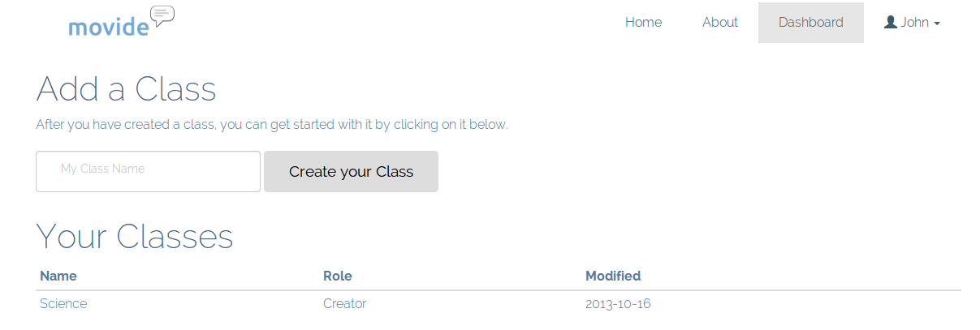Image resolution: width=980 pixels, height=330 pixels.
Task: Open the About page
Action: click(x=720, y=23)
